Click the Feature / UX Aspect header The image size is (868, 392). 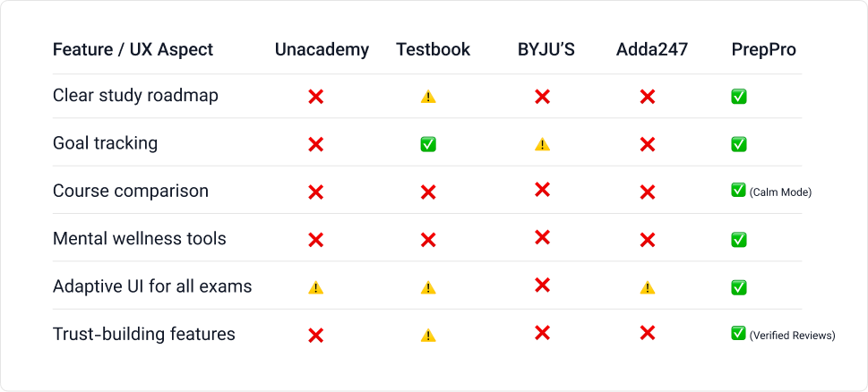click(133, 50)
